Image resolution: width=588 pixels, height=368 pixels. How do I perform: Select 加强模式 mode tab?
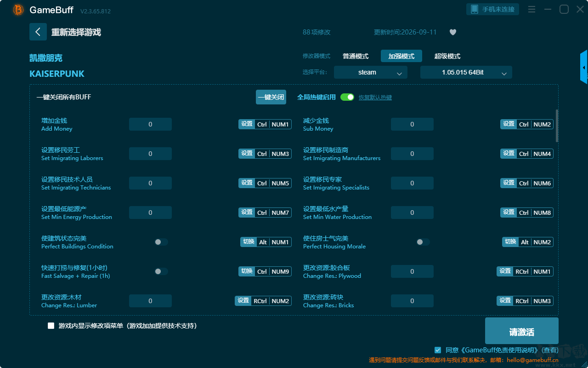[401, 56]
